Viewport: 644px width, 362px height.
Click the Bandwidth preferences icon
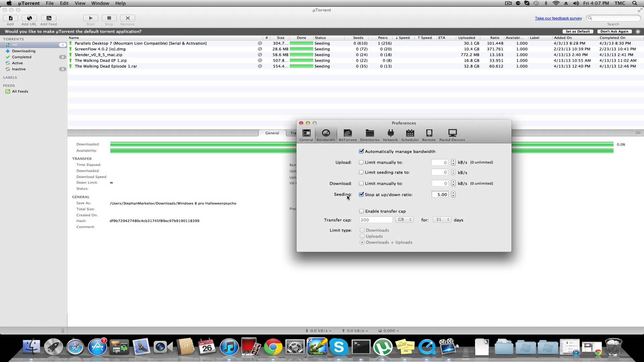(326, 135)
